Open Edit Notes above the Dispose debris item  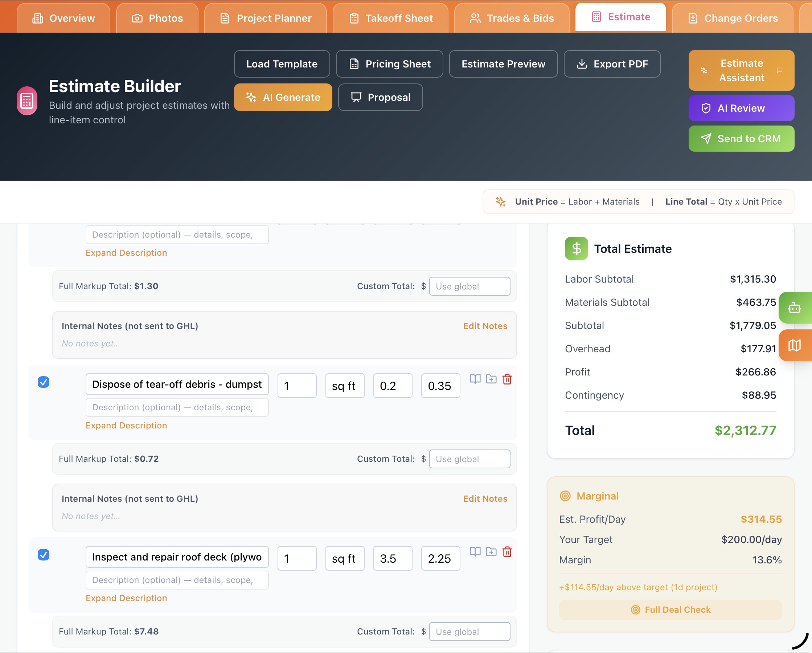pos(485,326)
